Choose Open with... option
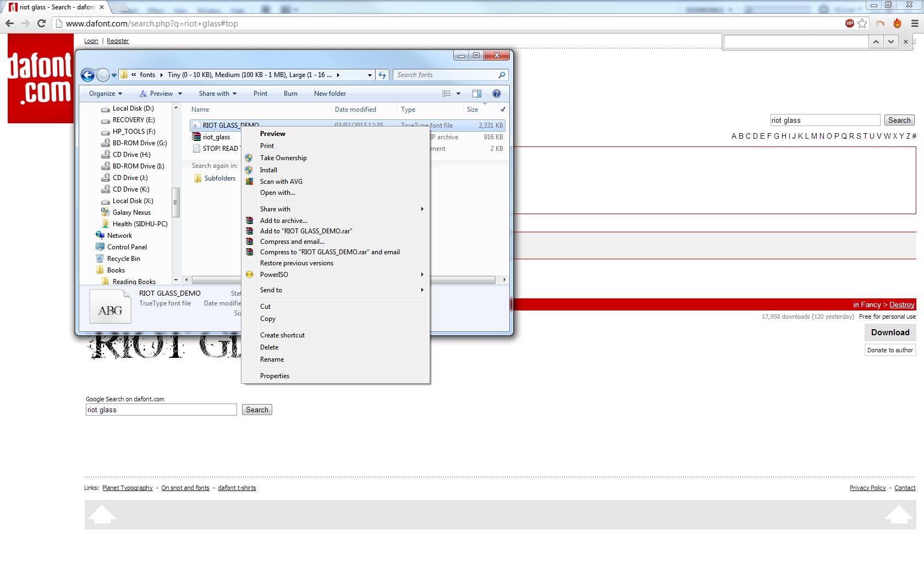This screenshot has height=578, width=924. coord(278,193)
